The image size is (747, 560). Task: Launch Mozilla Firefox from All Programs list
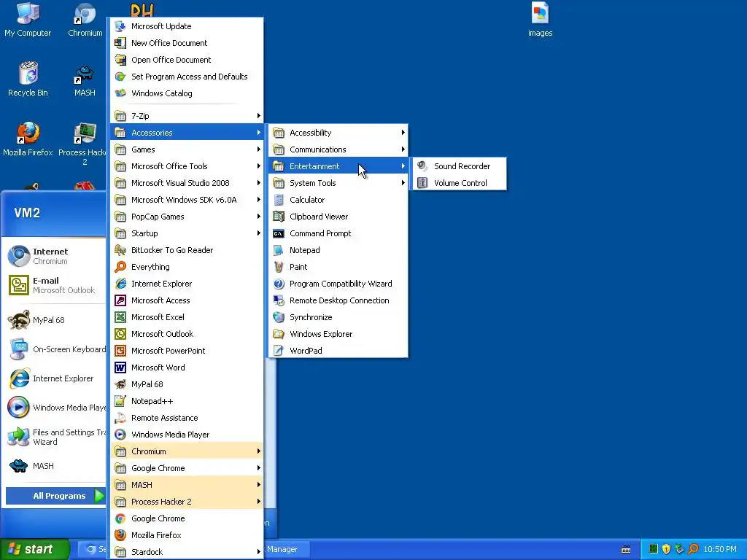pyautogui.click(x=187, y=535)
